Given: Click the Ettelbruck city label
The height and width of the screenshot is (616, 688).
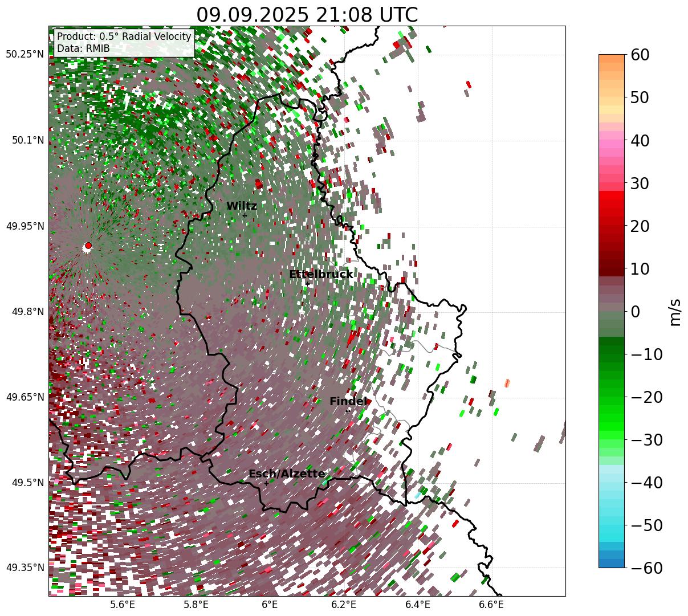Looking at the screenshot, I should (x=321, y=275).
